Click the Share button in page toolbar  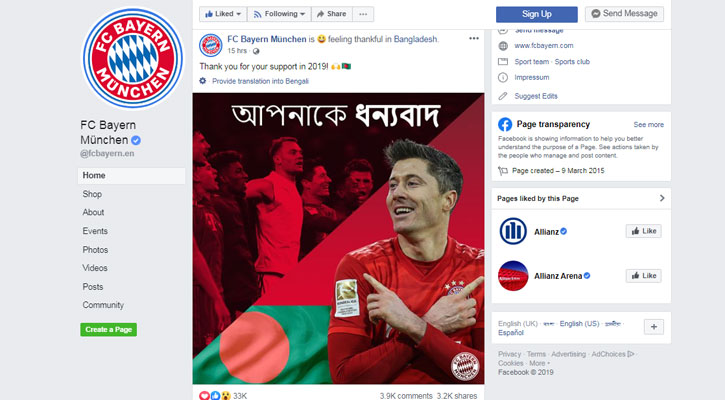tap(332, 14)
